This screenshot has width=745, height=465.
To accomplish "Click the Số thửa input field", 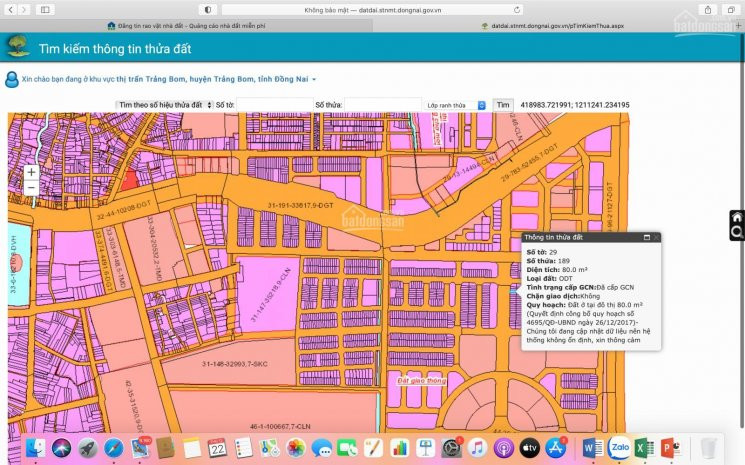I will pyautogui.click(x=382, y=105).
